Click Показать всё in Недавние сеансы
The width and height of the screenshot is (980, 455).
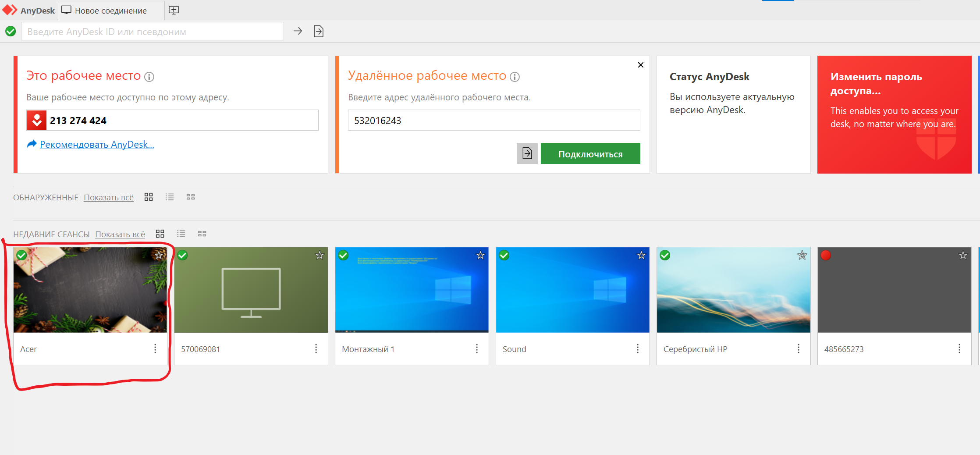tap(120, 234)
